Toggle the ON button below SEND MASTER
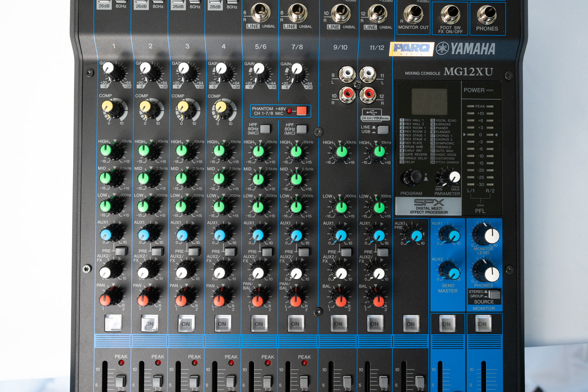 (x=447, y=323)
